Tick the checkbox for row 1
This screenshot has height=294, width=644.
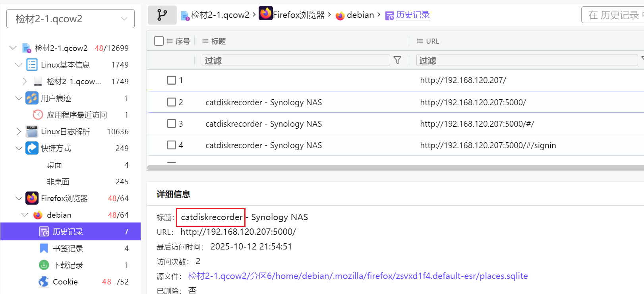(x=172, y=80)
